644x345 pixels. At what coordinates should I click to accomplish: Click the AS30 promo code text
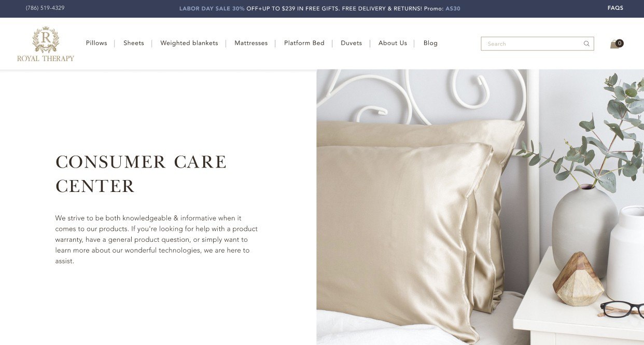(453, 9)
